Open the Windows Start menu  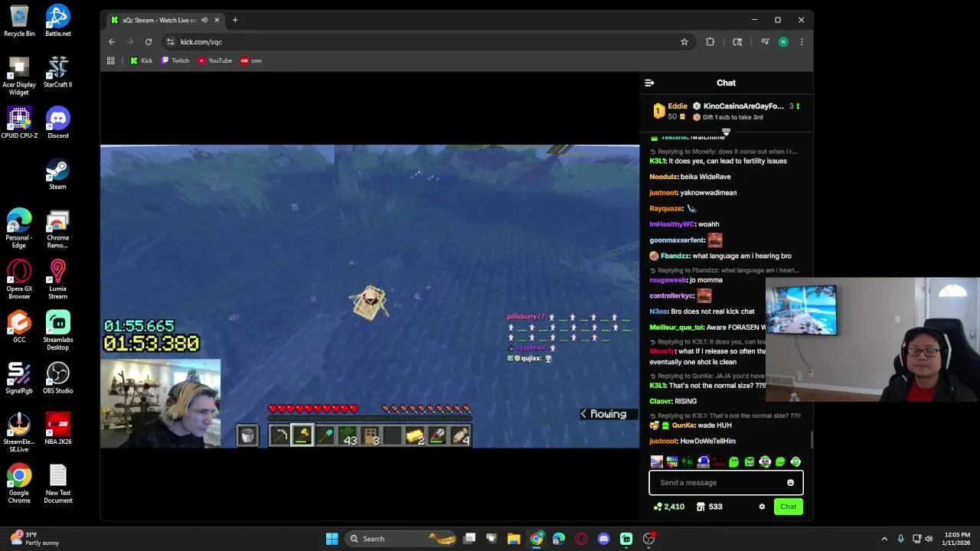coord(332,539)
